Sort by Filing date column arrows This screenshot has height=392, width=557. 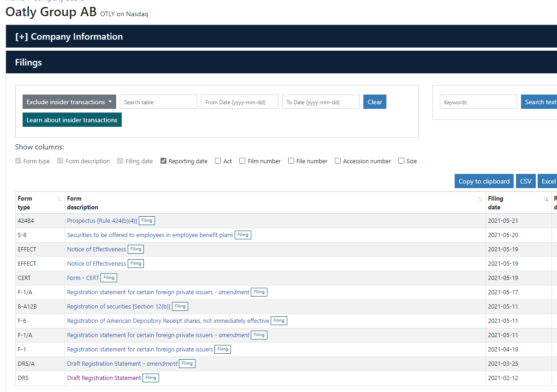tap(546, 199)
